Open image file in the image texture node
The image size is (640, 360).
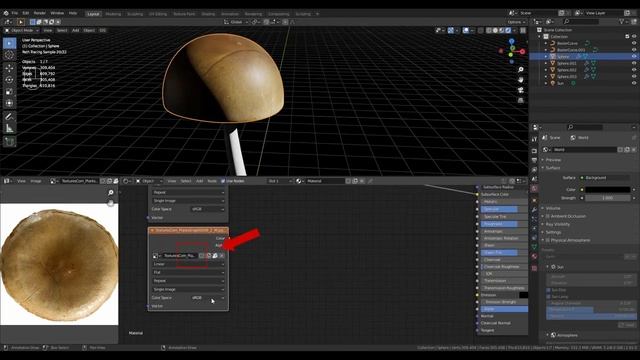[x=215, y=256]
